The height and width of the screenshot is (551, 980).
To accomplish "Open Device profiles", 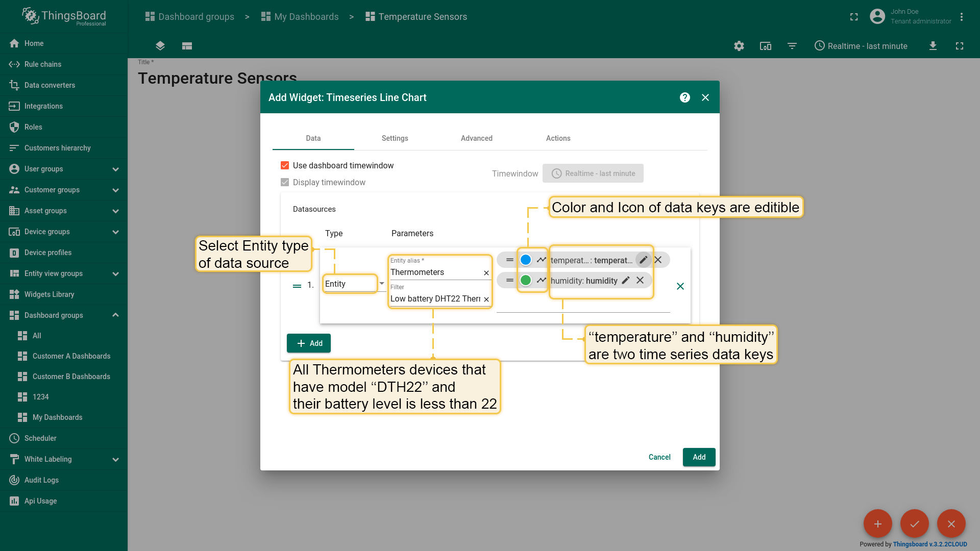I will (x=64, y=253).
